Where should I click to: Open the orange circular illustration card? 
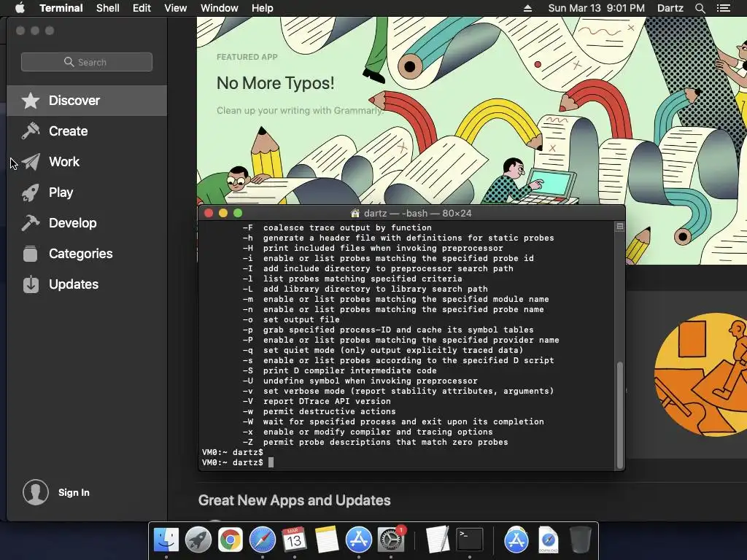pyautogui.click(x=700, y=374)
